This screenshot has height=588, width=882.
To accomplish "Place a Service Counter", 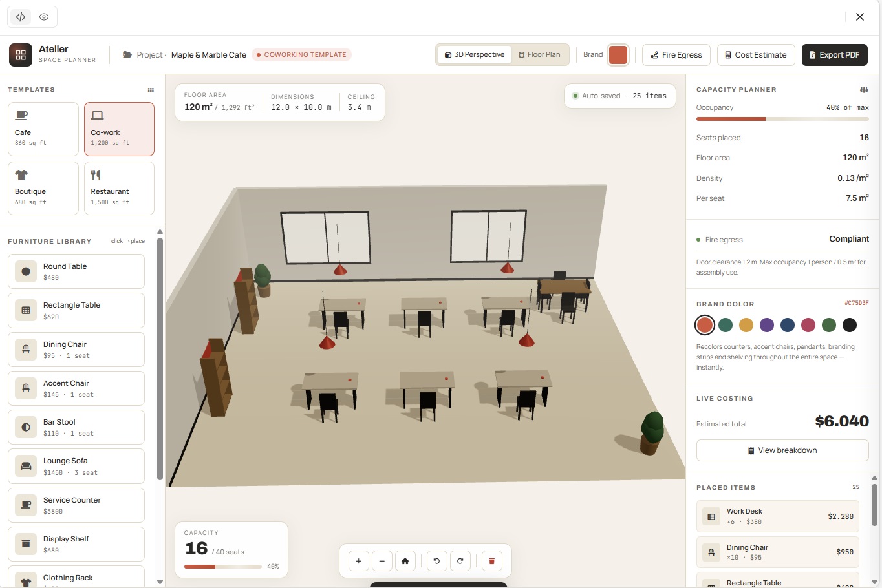I will click(x=76, y=505).
